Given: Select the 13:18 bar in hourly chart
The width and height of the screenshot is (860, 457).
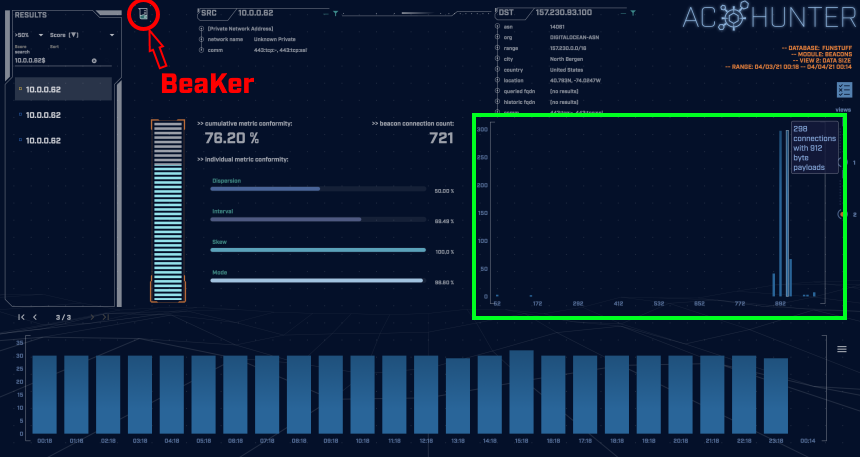Looking at the screenshot, I should (x=458, y=396).
